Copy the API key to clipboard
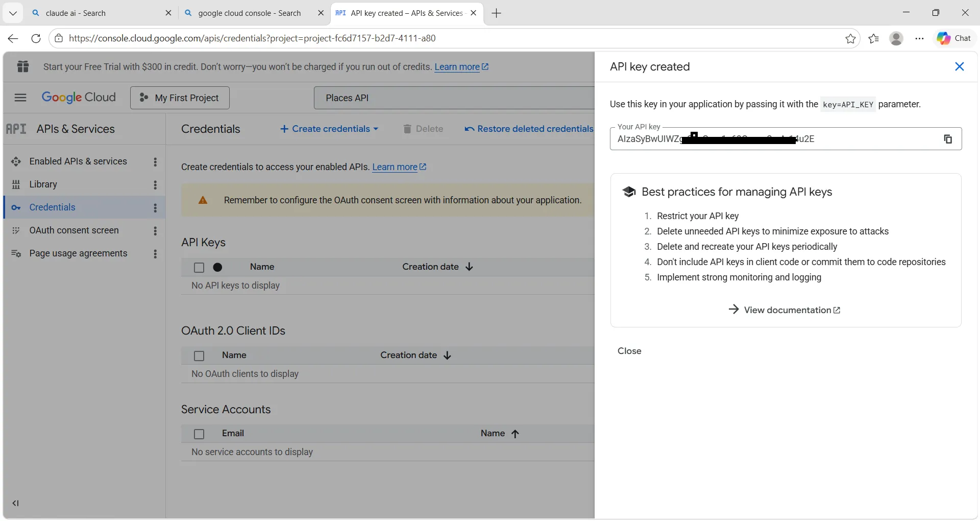This screenshot has height=521, width=980. (947, 139)
